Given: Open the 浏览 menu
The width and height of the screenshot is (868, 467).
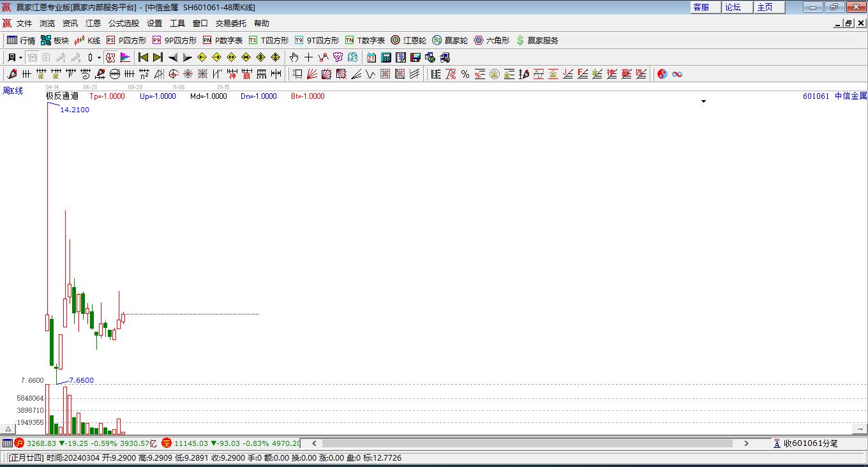Looking at the screenshot, I should point(47,23).
